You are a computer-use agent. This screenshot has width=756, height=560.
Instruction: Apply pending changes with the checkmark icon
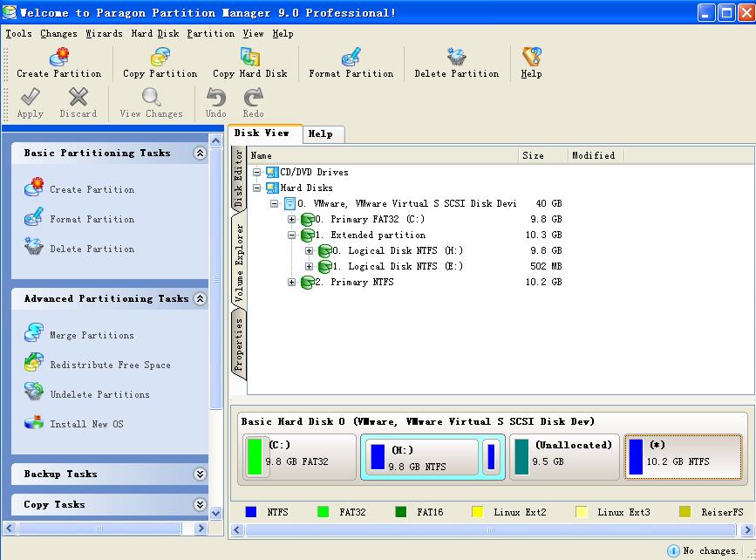coord(30,97)
